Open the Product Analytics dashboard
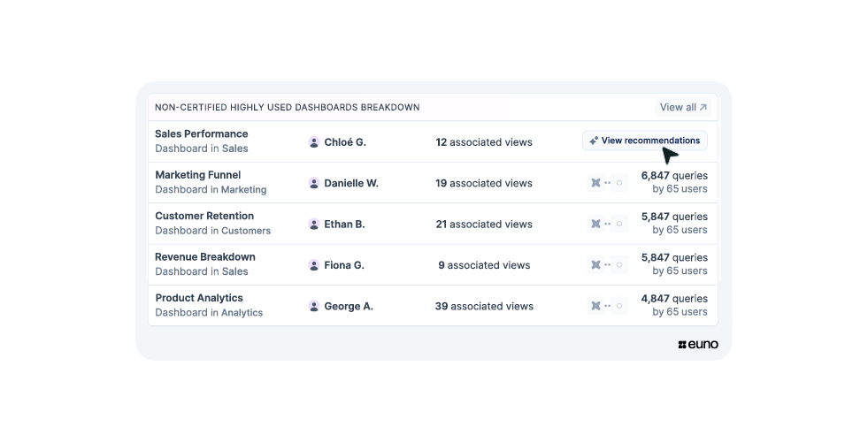The height and width of the screenshot is (442, 868). coord(199,298)
